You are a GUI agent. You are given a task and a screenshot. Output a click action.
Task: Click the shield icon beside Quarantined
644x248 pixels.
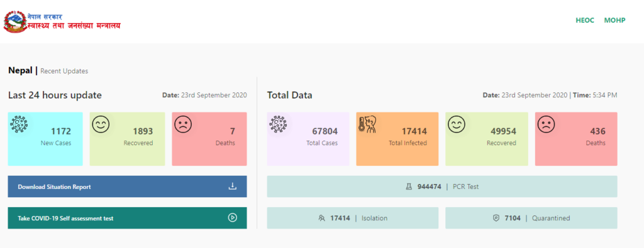(x=496, y=218)
